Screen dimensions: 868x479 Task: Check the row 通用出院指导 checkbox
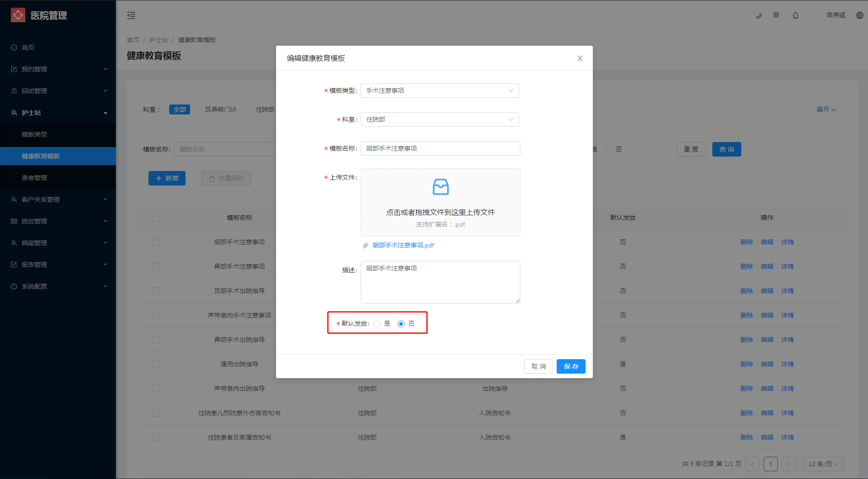point(157,364)
